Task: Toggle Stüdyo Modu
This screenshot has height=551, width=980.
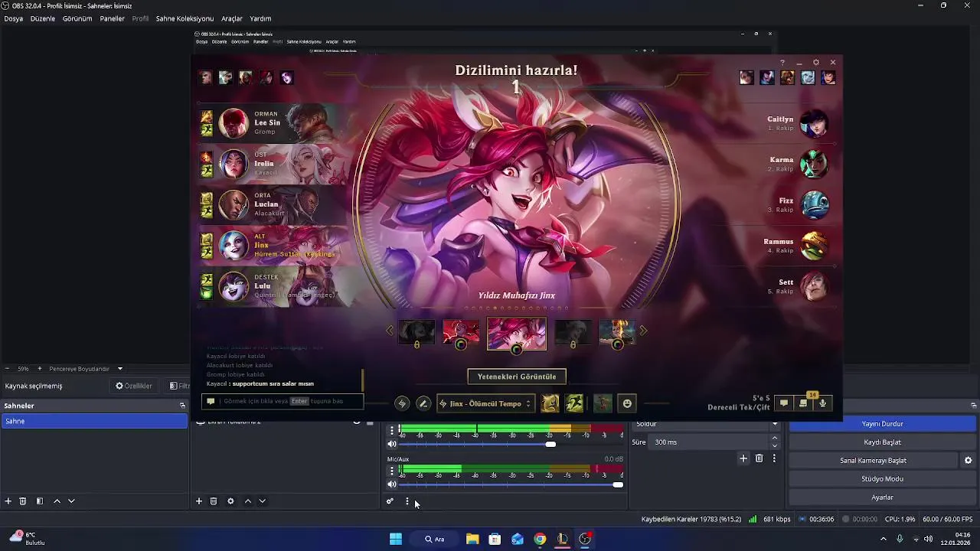Action: pos(883,479)
